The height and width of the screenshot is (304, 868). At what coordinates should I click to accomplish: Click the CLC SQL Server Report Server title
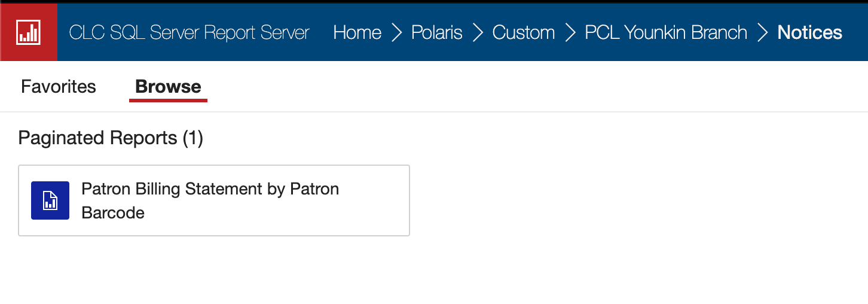point(190,32)
